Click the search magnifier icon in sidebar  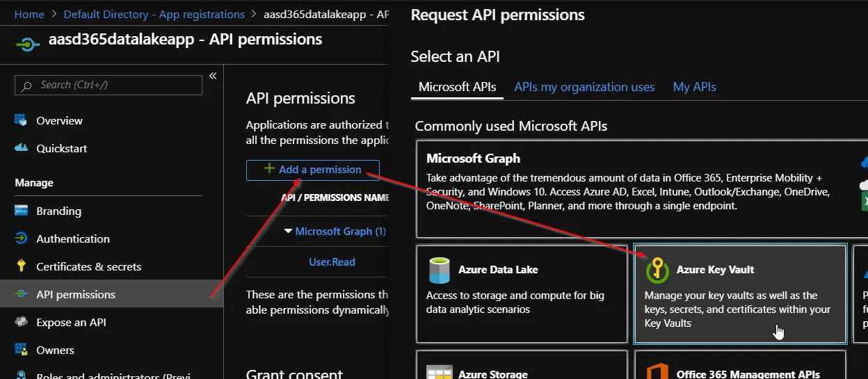pos(27,86)
